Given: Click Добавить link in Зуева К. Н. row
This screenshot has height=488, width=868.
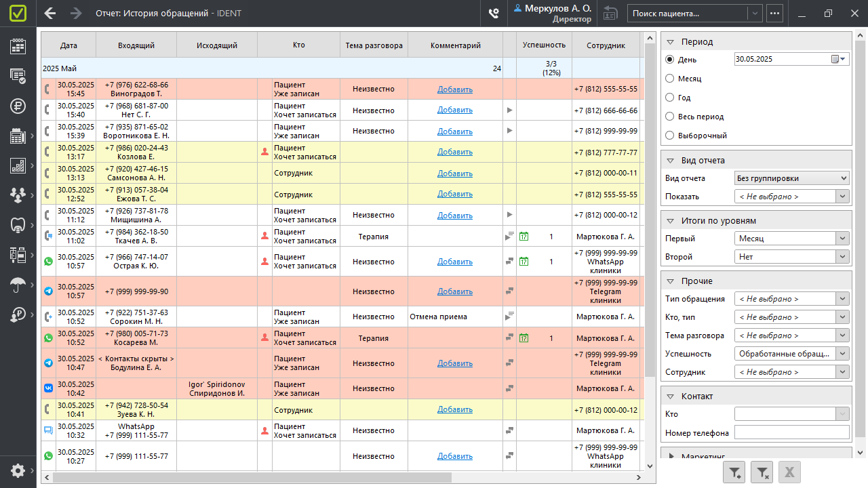Looking at the screenshot, I should click(x=455, y=409).
